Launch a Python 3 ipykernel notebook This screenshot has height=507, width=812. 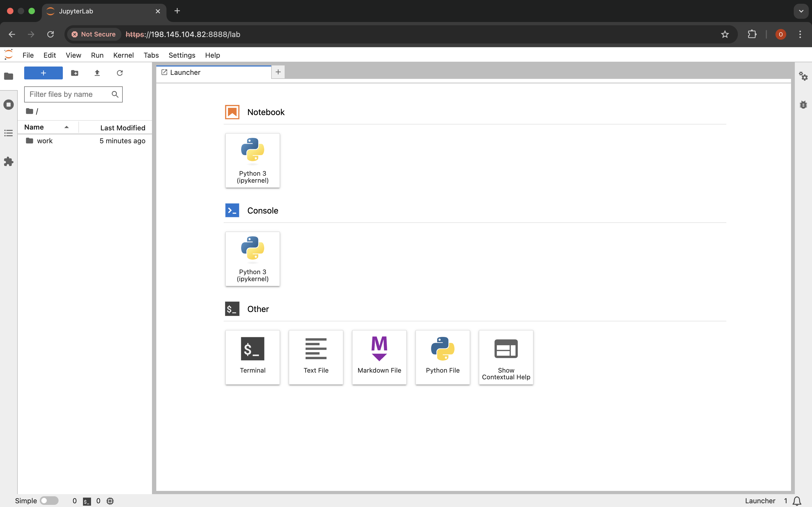252,160
